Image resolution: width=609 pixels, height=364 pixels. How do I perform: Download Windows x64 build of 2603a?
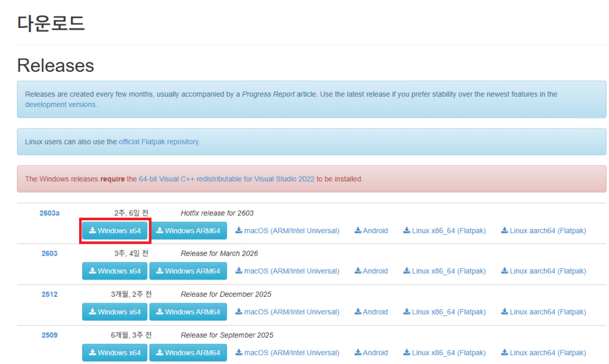pos(115,231)
